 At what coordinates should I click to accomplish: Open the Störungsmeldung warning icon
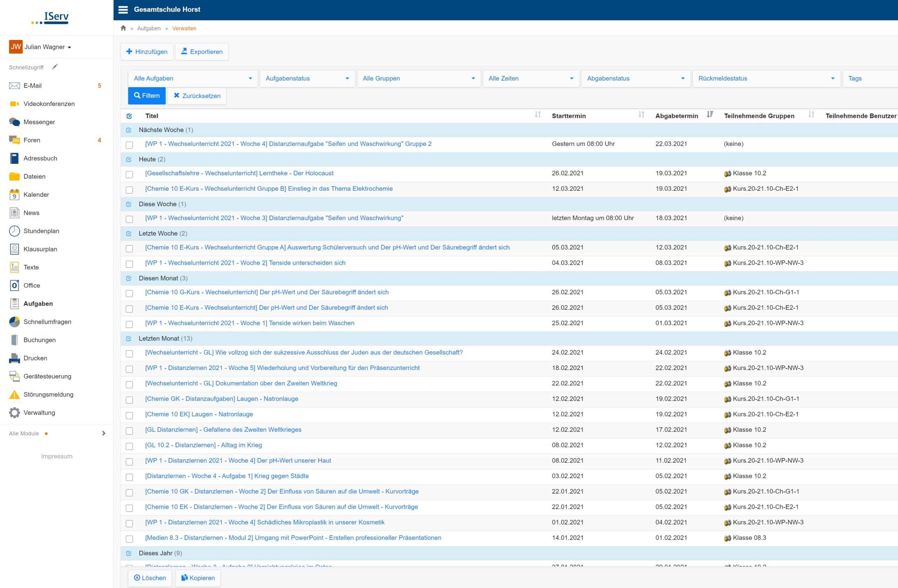[14, 394]
